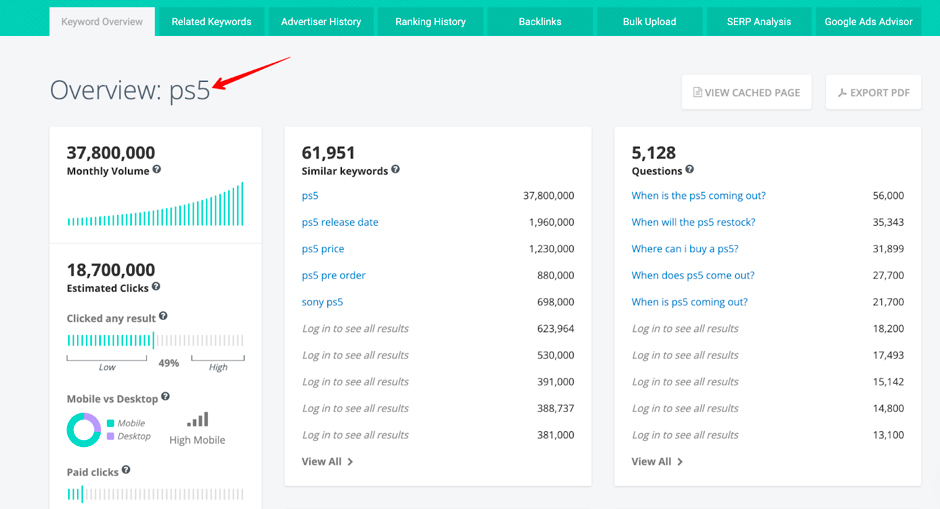The height and width of the screenshot is (509, 940).
Task: Click the 13,100 'Log in to see all results' row
Action: pyautogui.click(x=767, y=435)
